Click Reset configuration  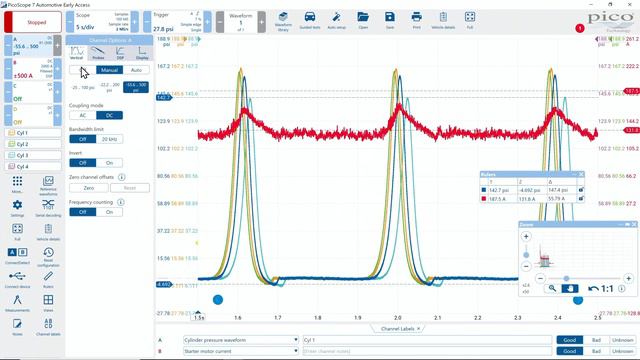tap(48, 257)
